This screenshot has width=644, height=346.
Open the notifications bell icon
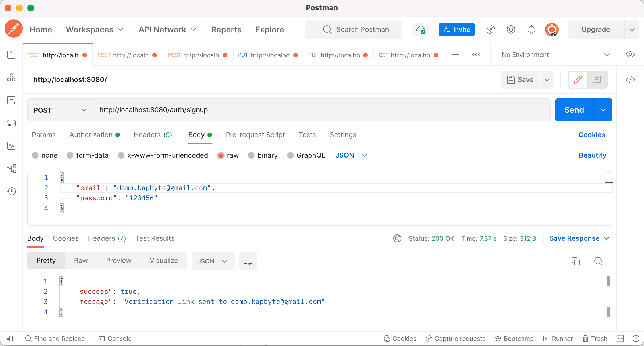click(531, 30)
